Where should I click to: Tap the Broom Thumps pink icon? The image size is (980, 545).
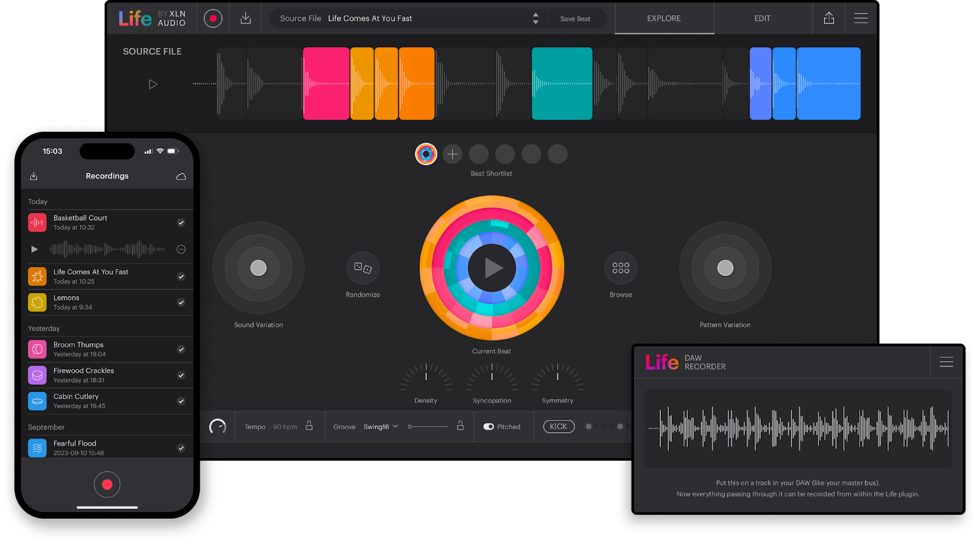37,349
